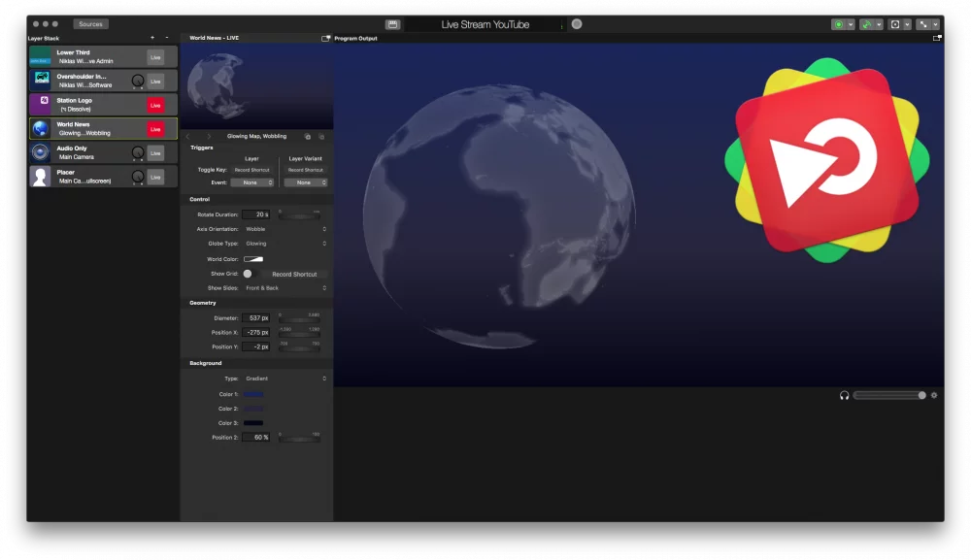The image size is (971, 560).
Task: Adjust Diameter slider
Action: coord(299,320)
